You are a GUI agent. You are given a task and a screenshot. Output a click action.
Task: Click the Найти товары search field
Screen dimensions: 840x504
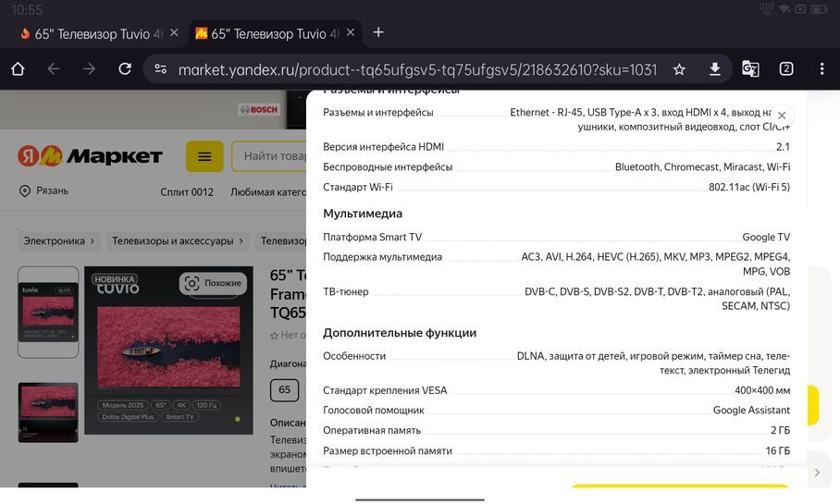[269, 156]
